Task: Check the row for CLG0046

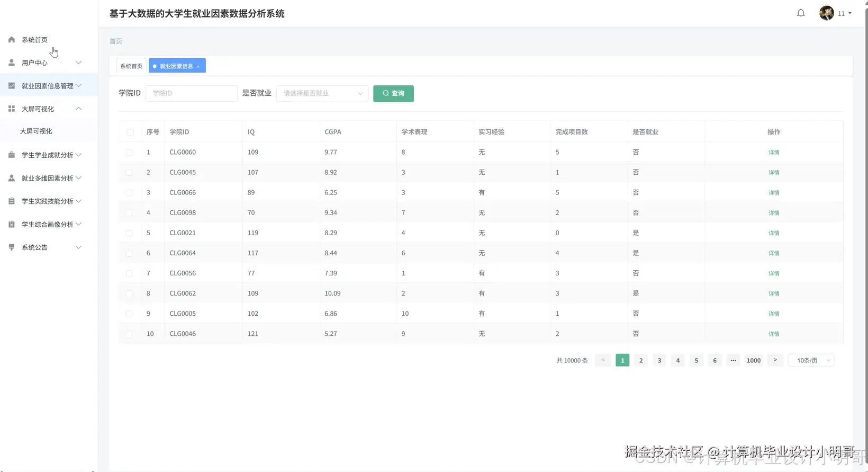Action: 129,334
